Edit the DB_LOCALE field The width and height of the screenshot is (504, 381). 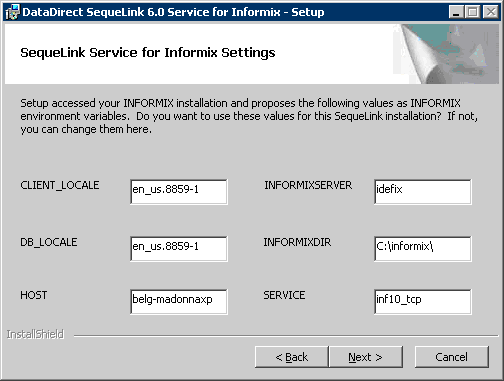coord(179,249)
